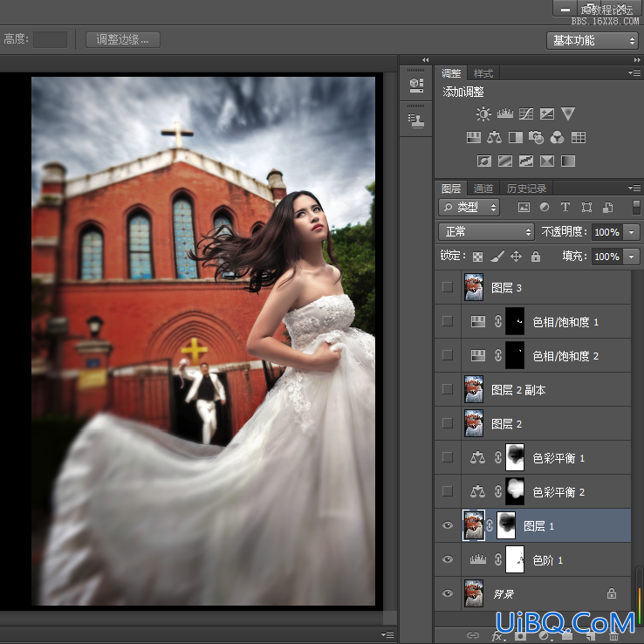Open the Clone Source panel icon
This screenshot has width=644, height=644.
pyautogui.click(x=416, y=121)
